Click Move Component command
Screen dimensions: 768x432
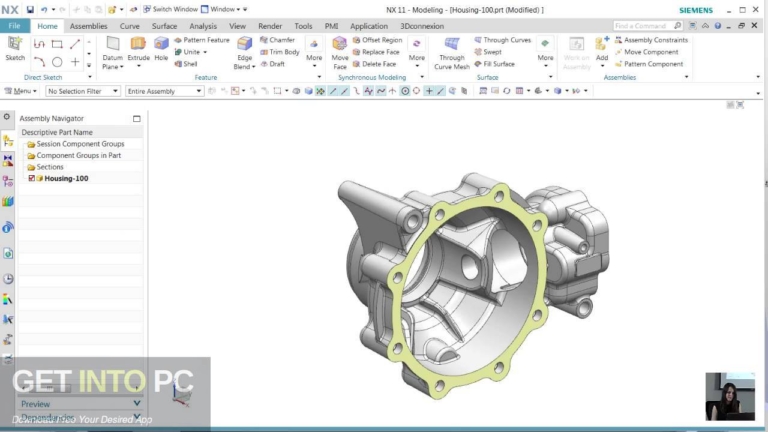(647, 51)
